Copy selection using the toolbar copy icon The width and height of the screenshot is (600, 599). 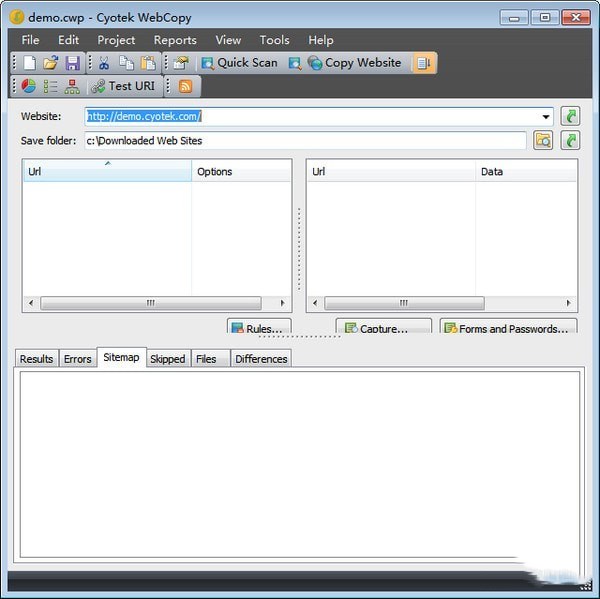click(126, 63)
